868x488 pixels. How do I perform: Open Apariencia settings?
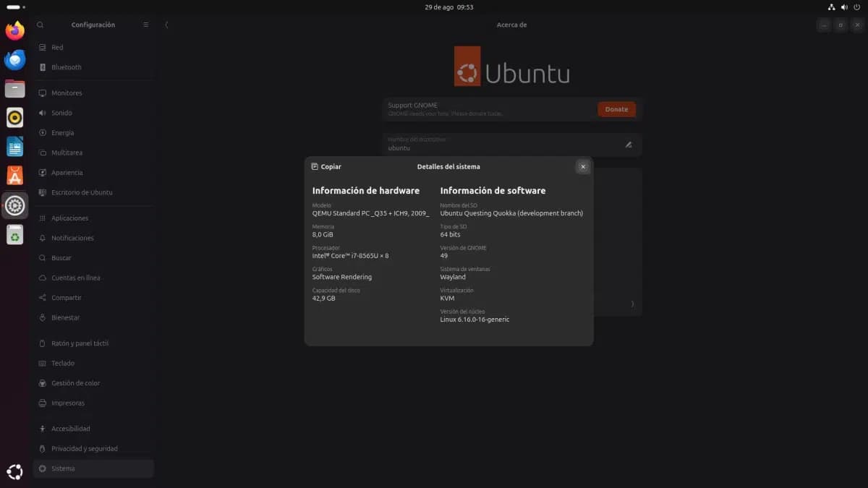pyautogui.click(x=67, y=173)
